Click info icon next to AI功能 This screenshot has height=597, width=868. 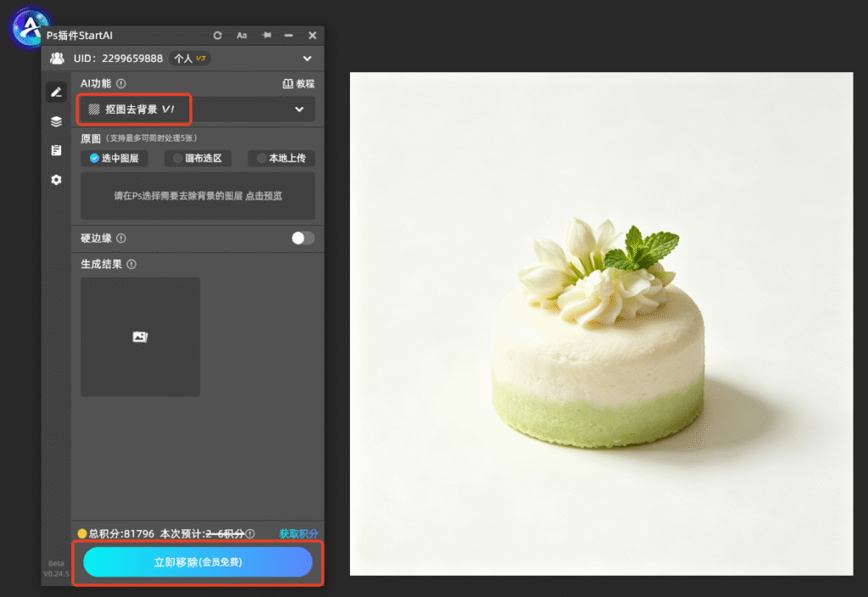(121, 84)
